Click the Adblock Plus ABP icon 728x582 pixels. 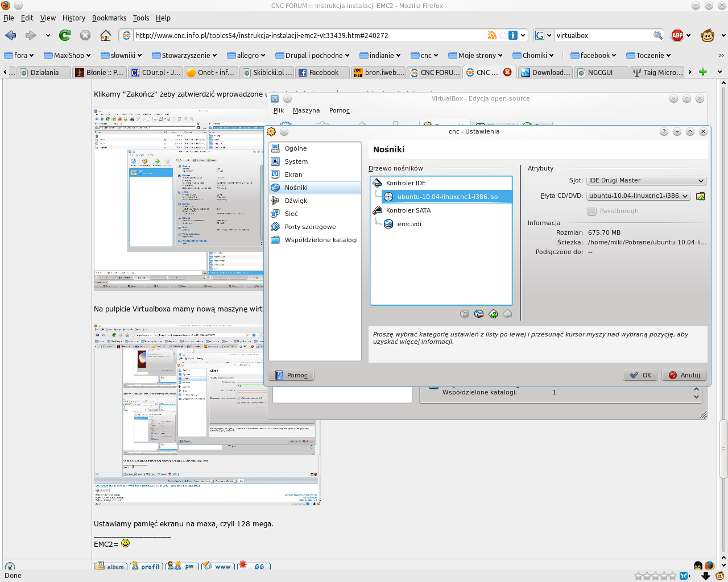pos(677,35)
